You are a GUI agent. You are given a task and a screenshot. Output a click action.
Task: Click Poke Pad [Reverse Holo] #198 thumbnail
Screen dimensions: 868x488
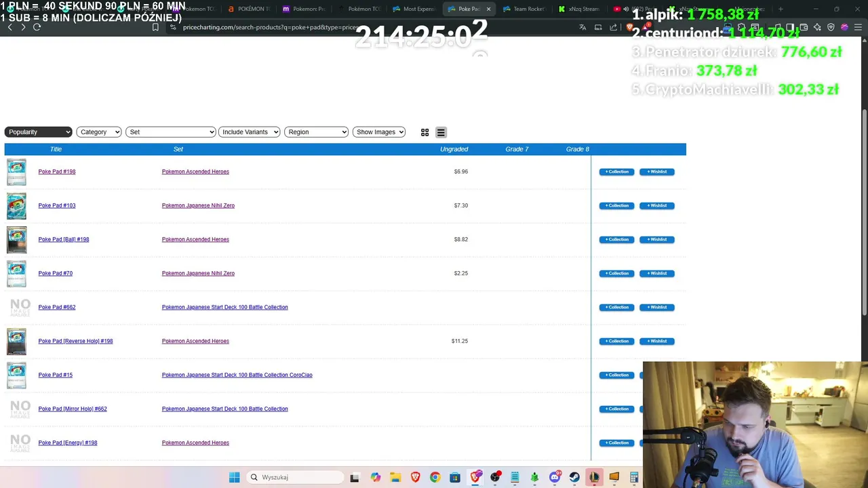(16, 342)
